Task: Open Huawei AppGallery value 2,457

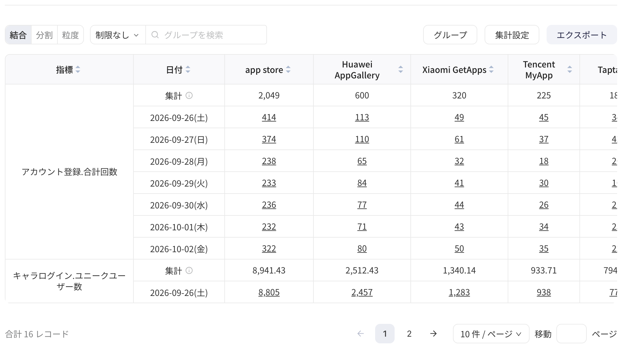Action: [x=362, y=292]
